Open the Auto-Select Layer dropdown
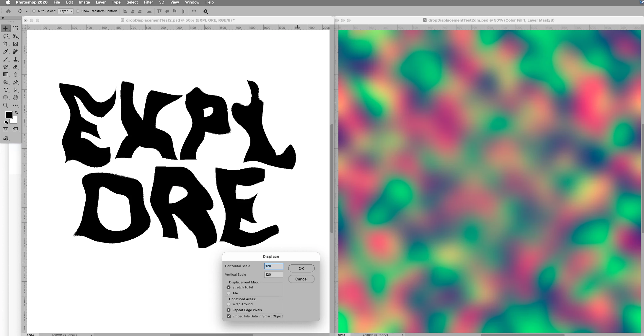The height and width of the screenshot is (336, 644). pyautogui.click(x=66, y=11)
